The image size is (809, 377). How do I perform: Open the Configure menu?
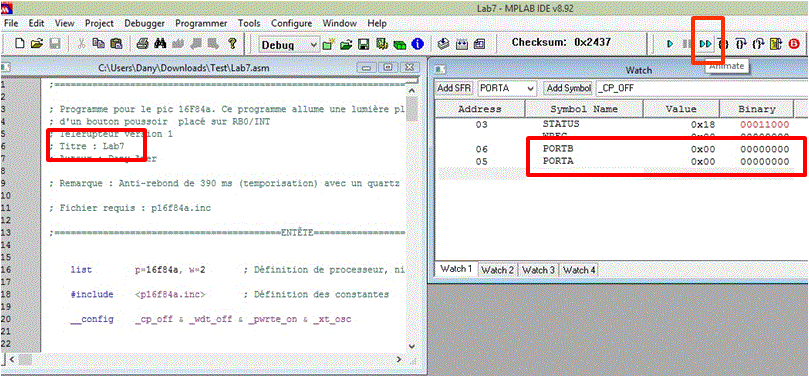pos(292,23)
